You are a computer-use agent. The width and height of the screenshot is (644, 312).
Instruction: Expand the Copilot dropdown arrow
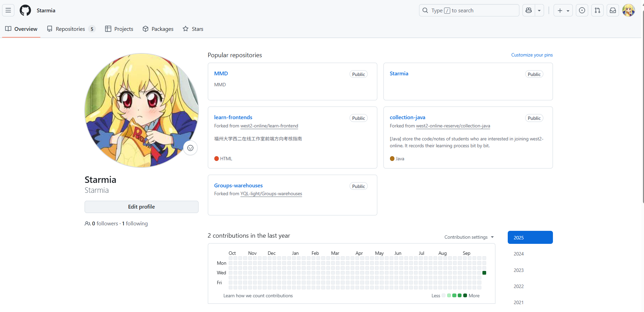coord(539,11)
